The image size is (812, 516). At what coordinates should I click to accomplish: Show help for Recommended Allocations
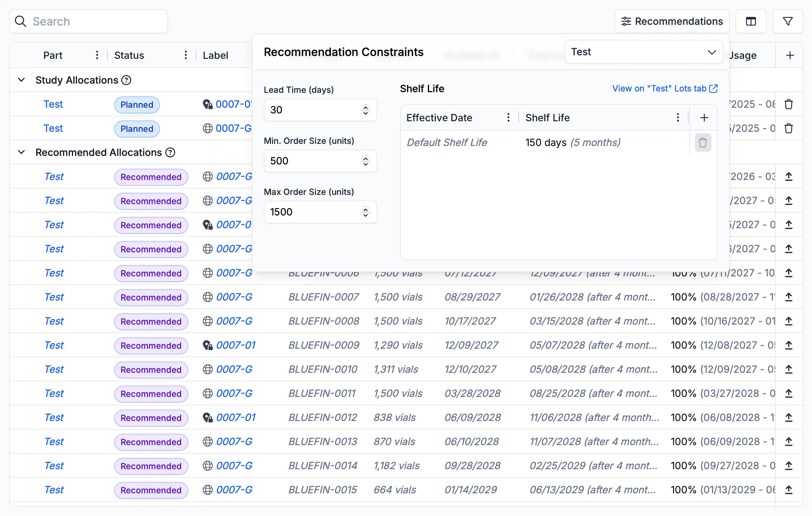(x=171, y=152)
